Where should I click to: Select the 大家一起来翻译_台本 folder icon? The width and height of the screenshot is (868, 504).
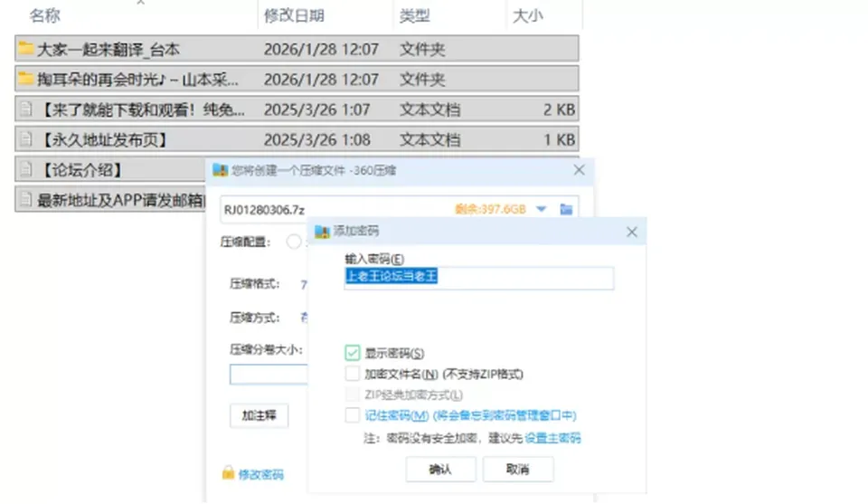pos(25,49)
